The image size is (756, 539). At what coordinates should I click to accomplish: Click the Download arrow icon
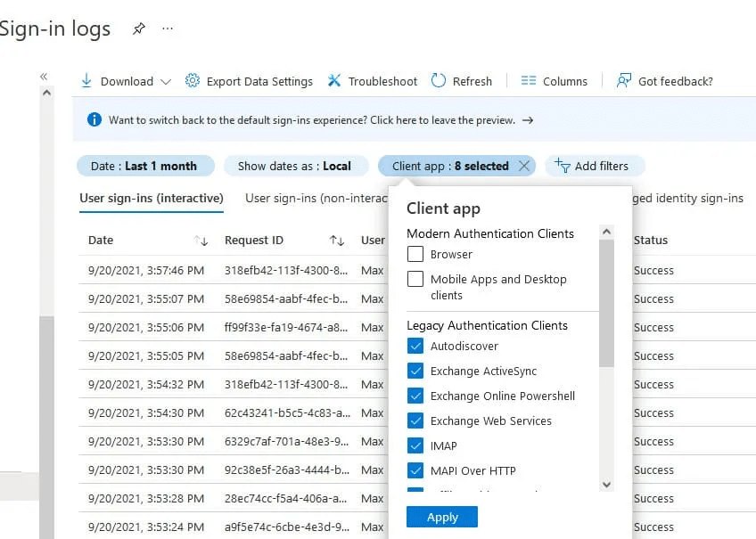[86, 81]
